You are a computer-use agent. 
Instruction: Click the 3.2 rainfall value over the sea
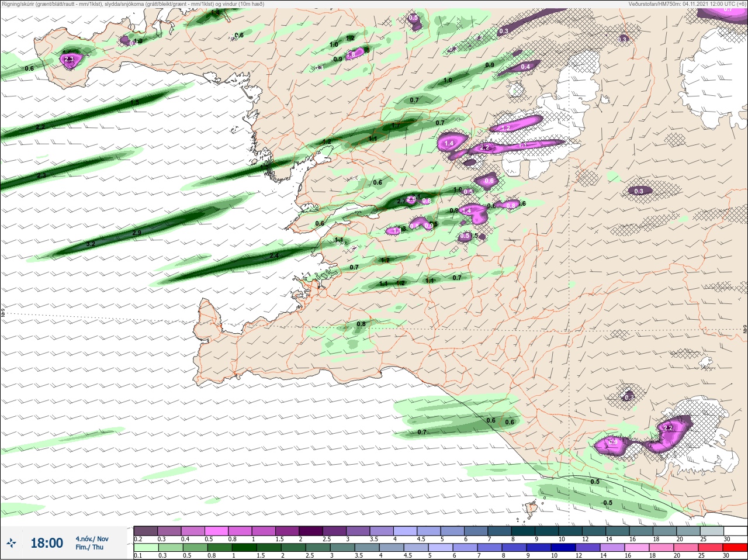(91, 244)
